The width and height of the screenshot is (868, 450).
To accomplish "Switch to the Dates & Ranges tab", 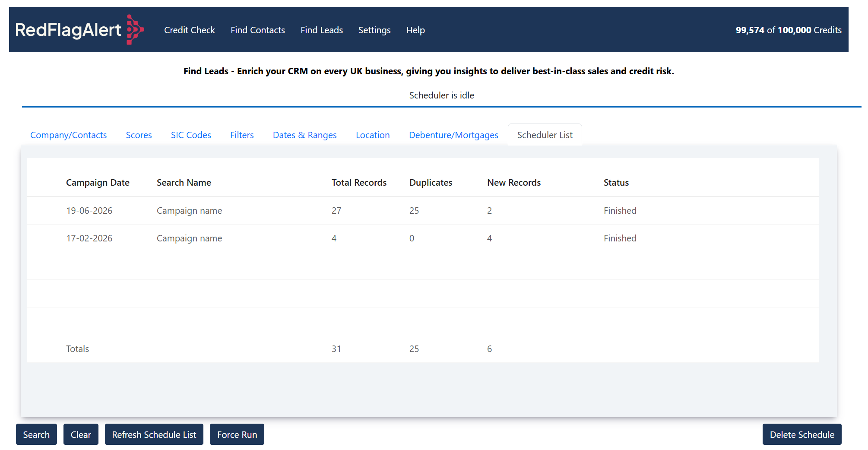I will click(x=304, y=135).
